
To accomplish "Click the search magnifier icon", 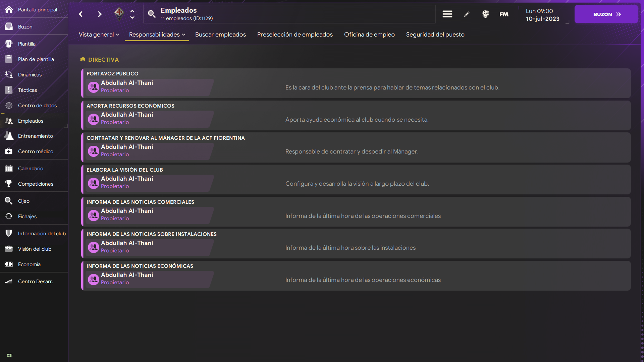I will click(x=152, y=14).
